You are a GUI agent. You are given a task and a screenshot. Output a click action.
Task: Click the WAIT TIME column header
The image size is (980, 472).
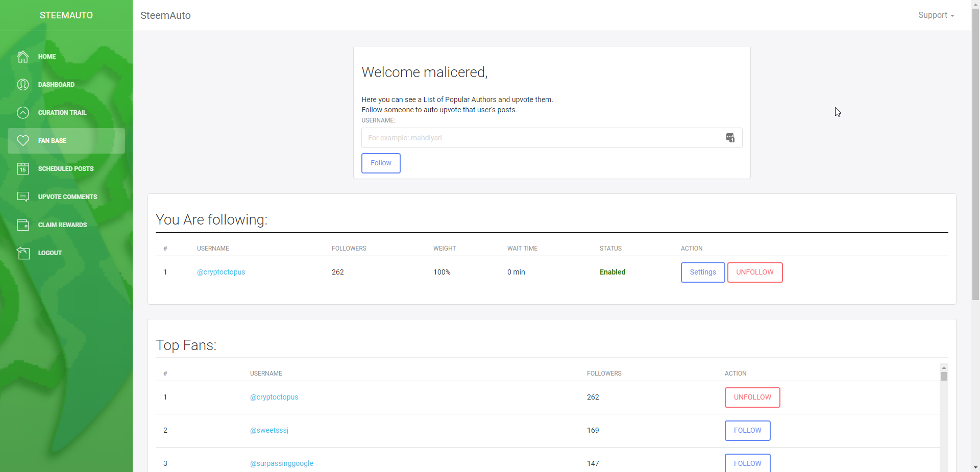point(522,249)
